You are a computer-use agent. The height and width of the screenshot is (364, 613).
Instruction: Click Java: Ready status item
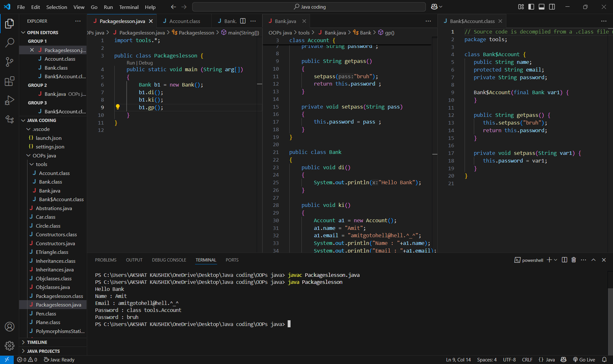[59, 359]
